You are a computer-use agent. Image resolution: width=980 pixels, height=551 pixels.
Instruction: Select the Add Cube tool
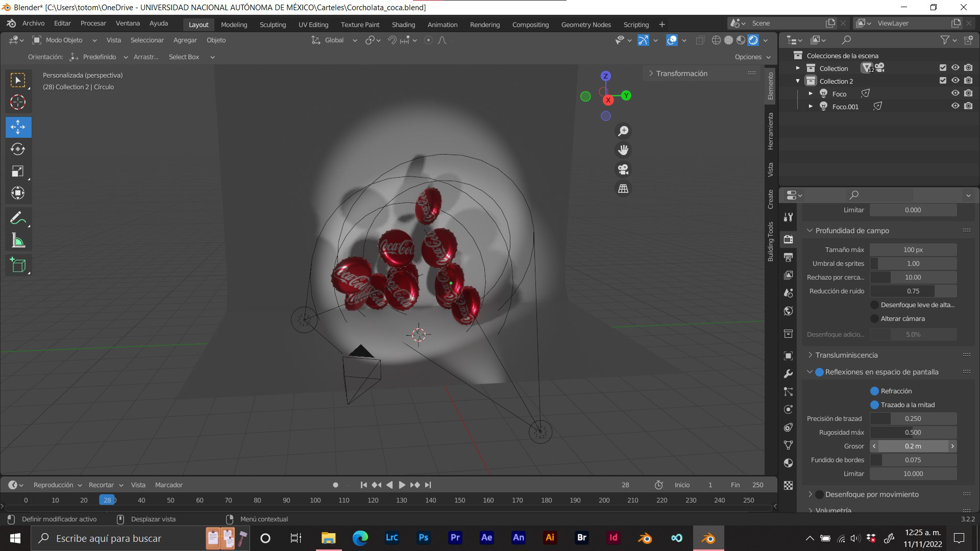pos(18,265)
